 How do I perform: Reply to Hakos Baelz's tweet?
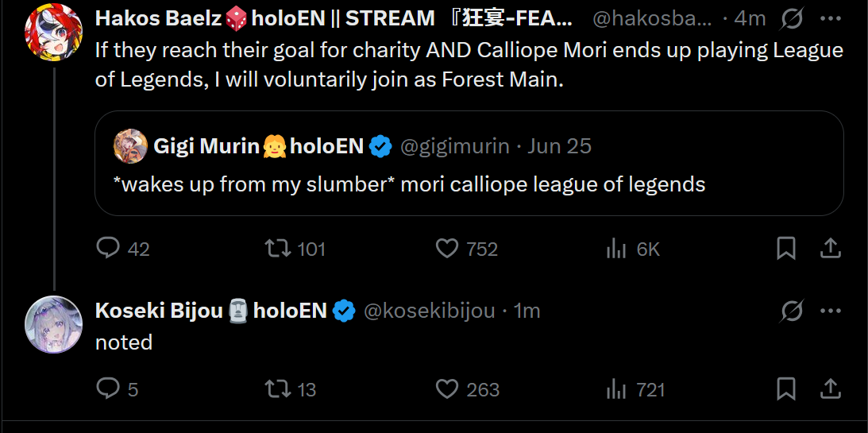pyautogui.click(x=108, y=249)
